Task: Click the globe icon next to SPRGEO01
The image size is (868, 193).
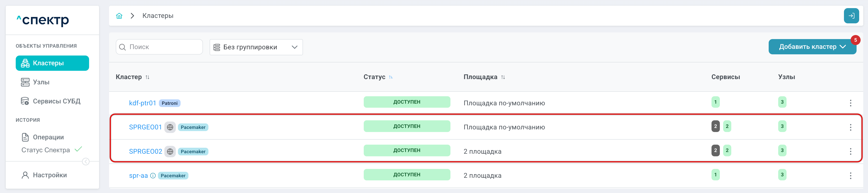Action: pos(170,127)
